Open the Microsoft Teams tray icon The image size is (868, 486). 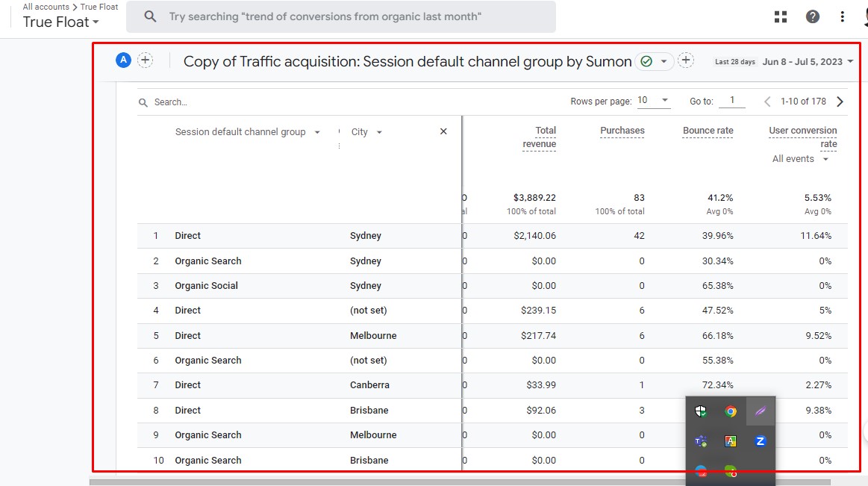pos(701,441)
